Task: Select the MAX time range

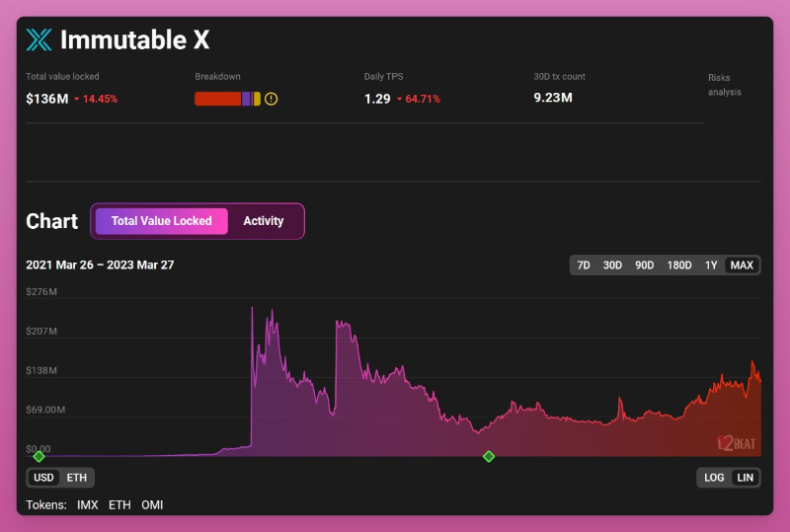Action: [742, 265]
